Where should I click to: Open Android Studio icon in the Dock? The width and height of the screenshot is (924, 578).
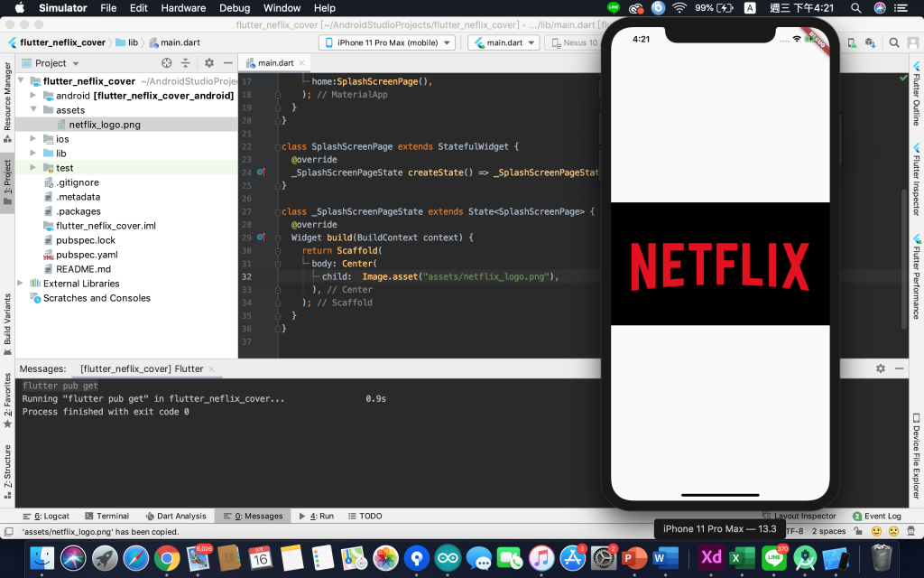click(805, 557)
